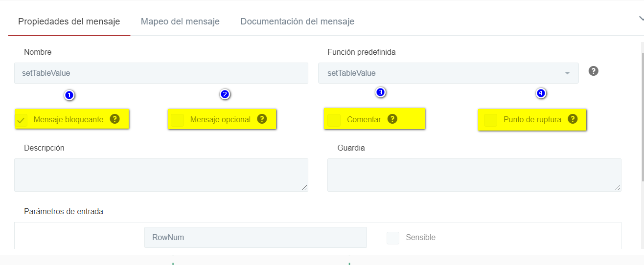Viewport: 644px width, 265px height.
Task: Click help icon next to Comentar
Action: tap(392, 119)
